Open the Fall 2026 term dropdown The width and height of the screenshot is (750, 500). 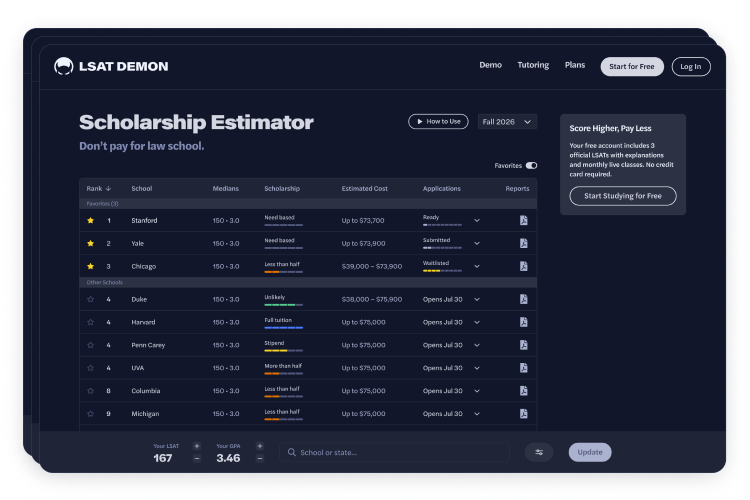(507, 122)
